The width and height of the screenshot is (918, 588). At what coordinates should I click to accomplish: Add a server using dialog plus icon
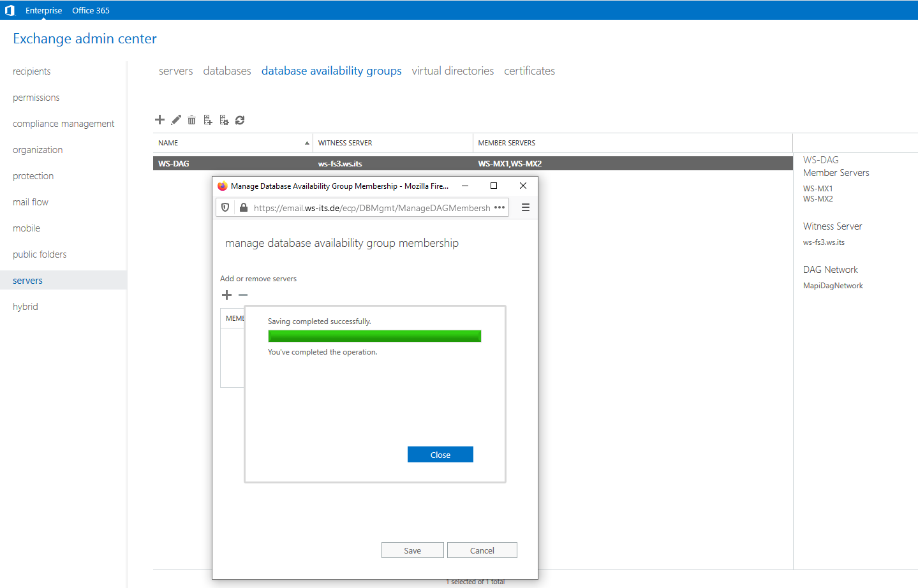tap(226, 295)
